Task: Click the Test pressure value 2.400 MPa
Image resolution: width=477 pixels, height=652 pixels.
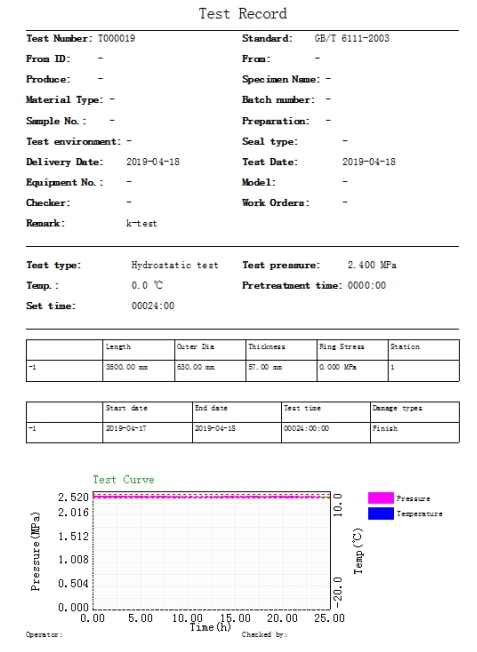Action: click(x=372, y=265)
